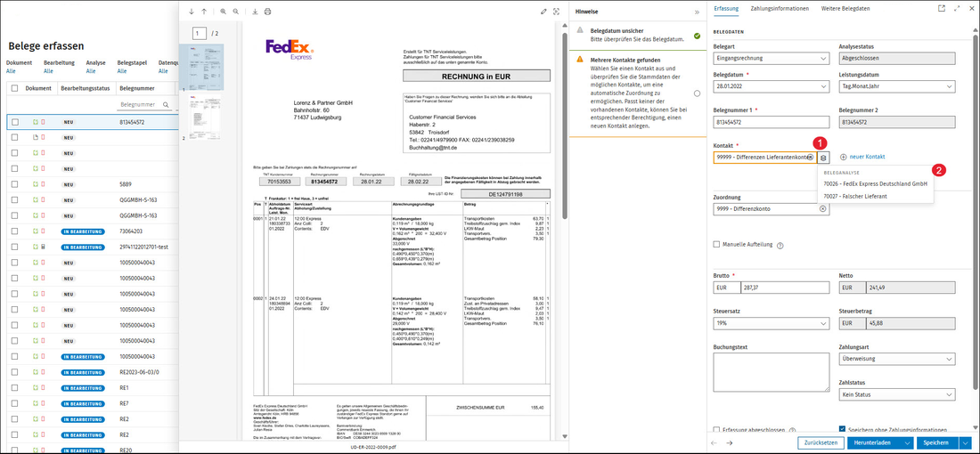Viewport: 980px width, 454px height.
Task: Tick the select-all checkbox in table header
Action: 15,89
